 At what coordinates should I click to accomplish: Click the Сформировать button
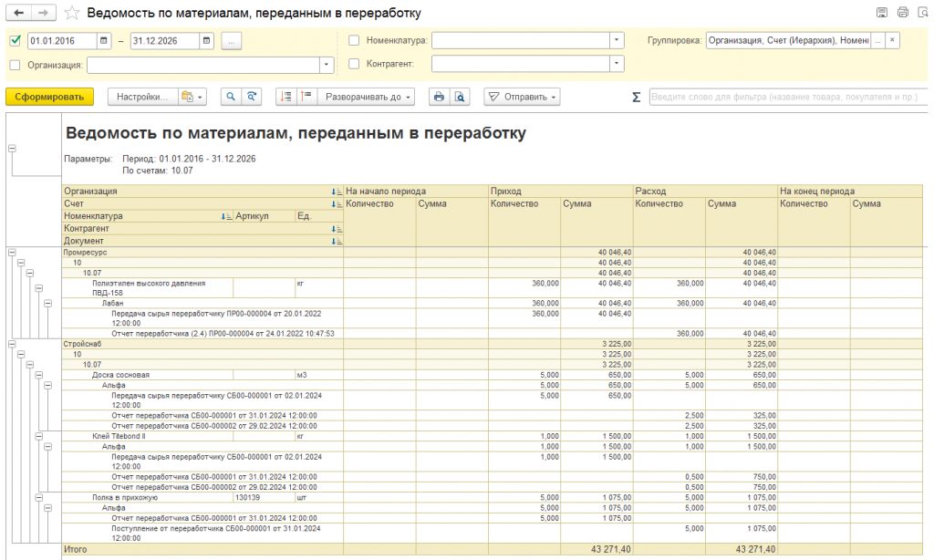pos(49,97)
